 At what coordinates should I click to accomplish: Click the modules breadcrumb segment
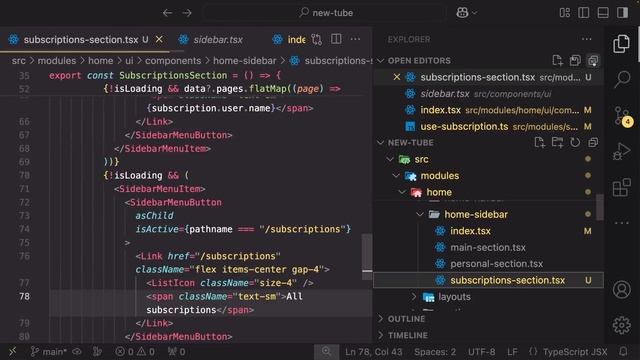57,61
